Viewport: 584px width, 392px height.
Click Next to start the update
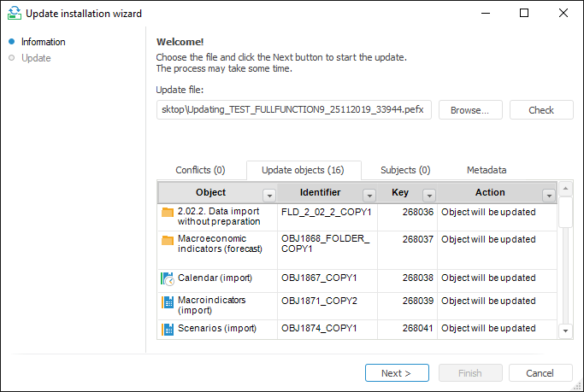point(397,373)
